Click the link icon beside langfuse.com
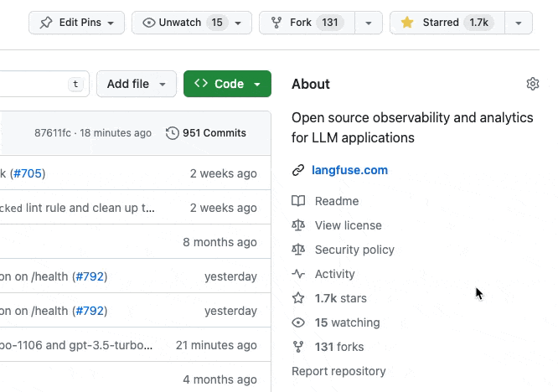 click(297, 170)
